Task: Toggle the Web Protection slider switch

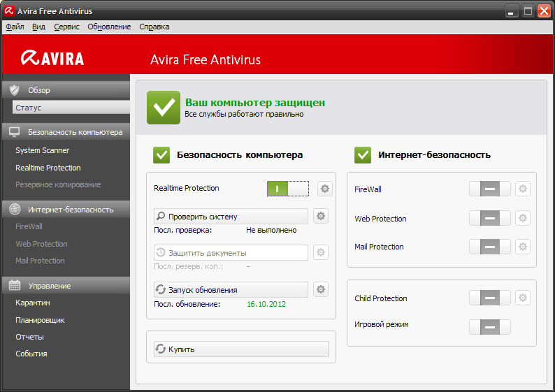Action: [489, 219]
